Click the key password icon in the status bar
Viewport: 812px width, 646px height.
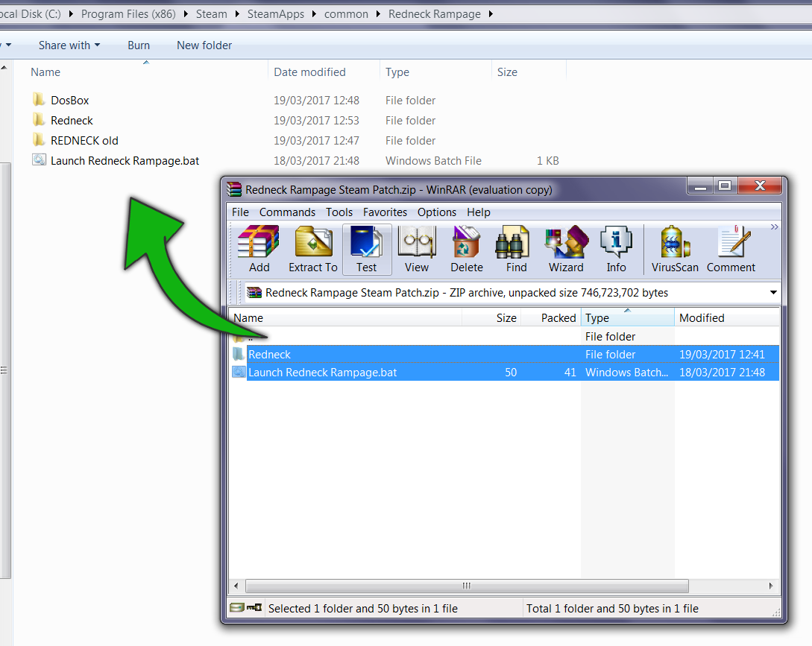coord(254,608)
